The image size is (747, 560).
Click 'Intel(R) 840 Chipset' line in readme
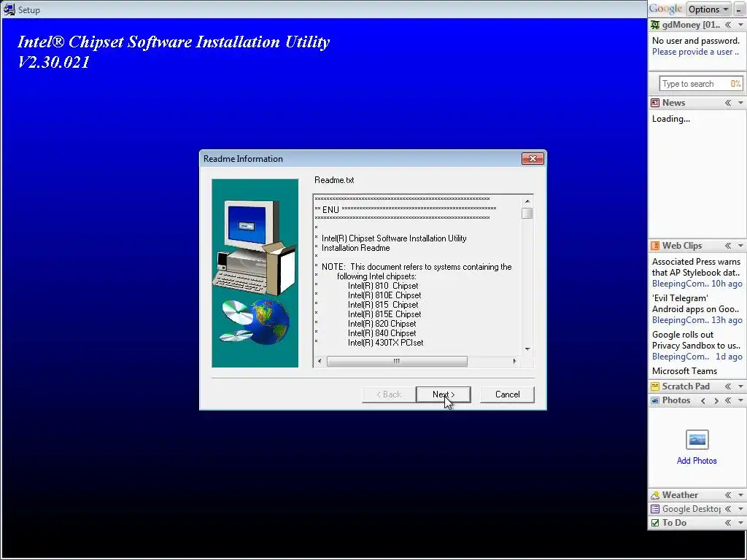(382, 333)
